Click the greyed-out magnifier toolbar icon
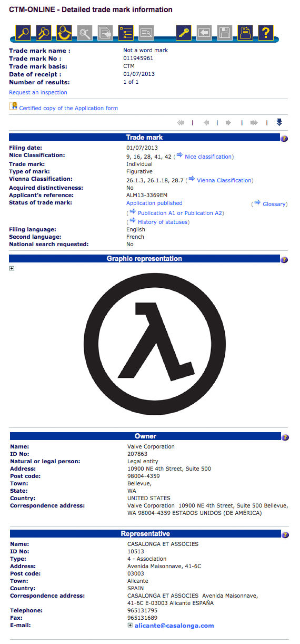 click(x=85, y=33)
